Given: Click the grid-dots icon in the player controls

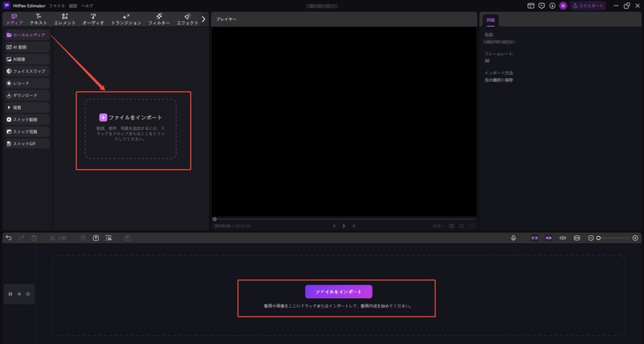Looking at the screenshot, I should pyautogui.click(x=461, y=226).
